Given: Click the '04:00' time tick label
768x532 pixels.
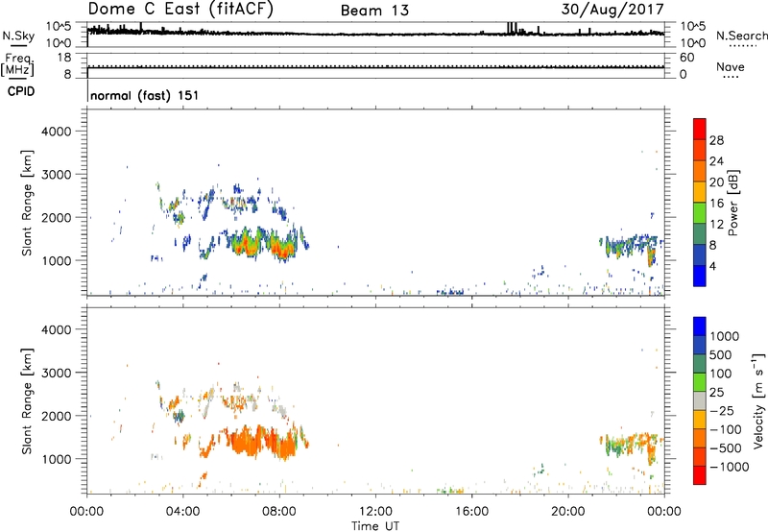Looking at the screenshot, I should pos(182,512).
